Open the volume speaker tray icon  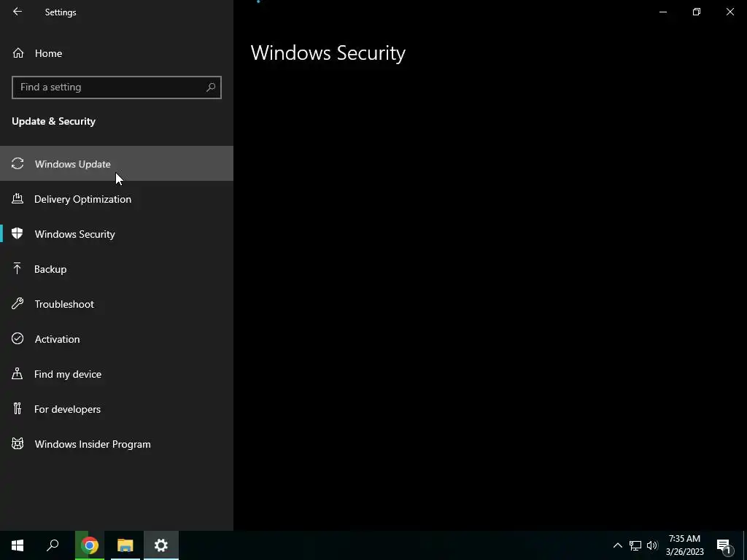(652, 545)
